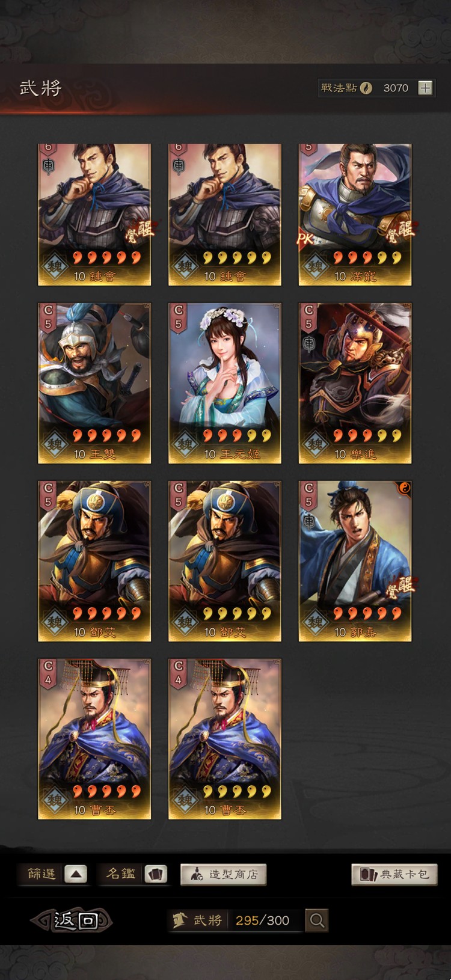Choose the 鄧艾 card with red stars
The image size is (451, 980).
94,561
